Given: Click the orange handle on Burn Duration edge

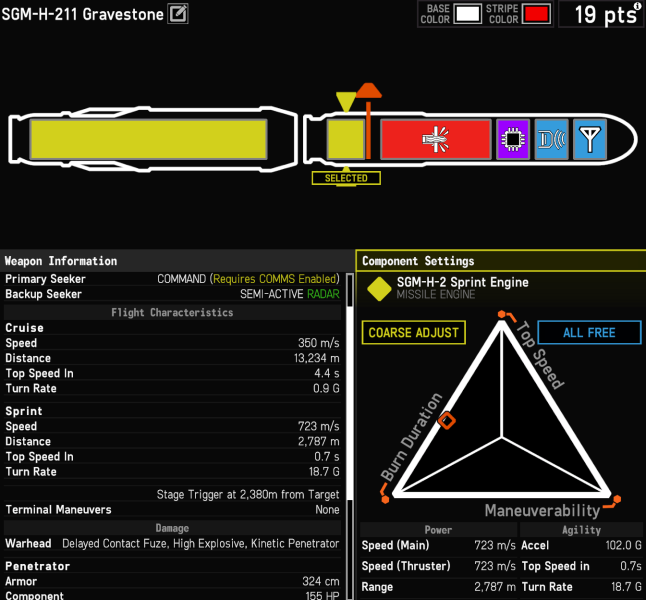Looking at the screenshot, I should pos(447,421).
